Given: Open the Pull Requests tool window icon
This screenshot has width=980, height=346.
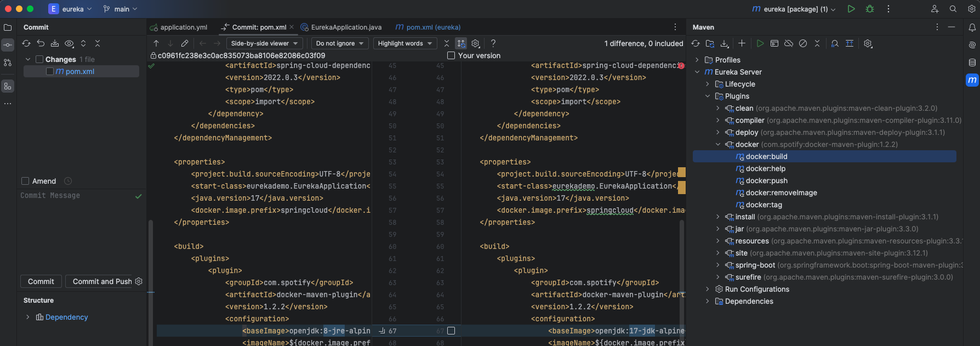Looking at the screenshot, I should coord(8,63).
